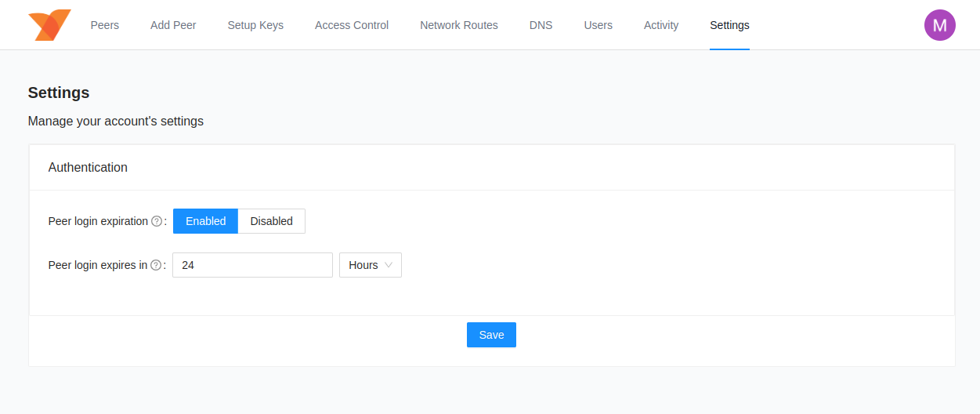This screenshot has width=980, height=414.
Task: Open the user avatar menu
Action: coord(939,25)
